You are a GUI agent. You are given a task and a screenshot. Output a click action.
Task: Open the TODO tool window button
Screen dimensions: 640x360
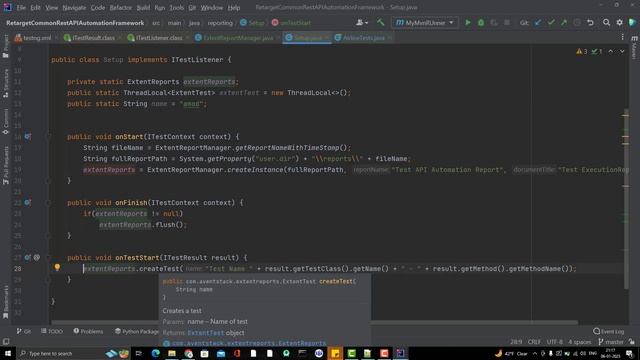point(52,331)
